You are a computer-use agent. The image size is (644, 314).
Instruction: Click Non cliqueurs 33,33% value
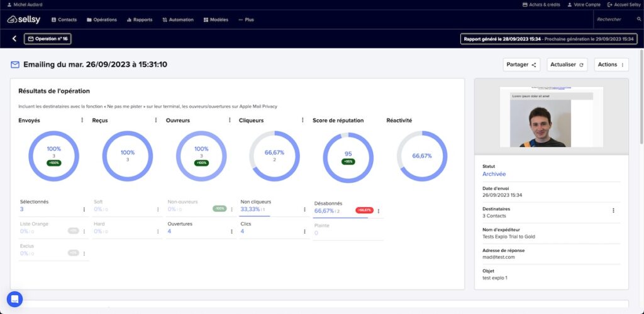coord(250,210)
